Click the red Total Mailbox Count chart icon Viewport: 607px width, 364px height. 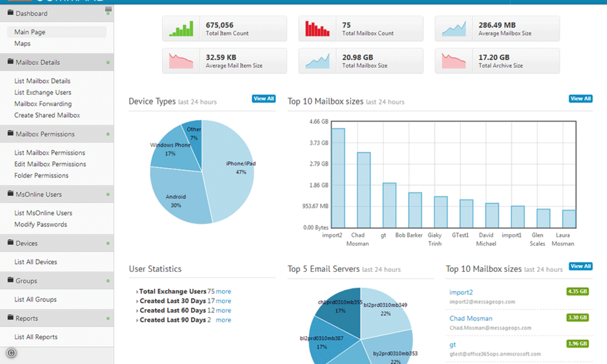[x=318, y=28]
